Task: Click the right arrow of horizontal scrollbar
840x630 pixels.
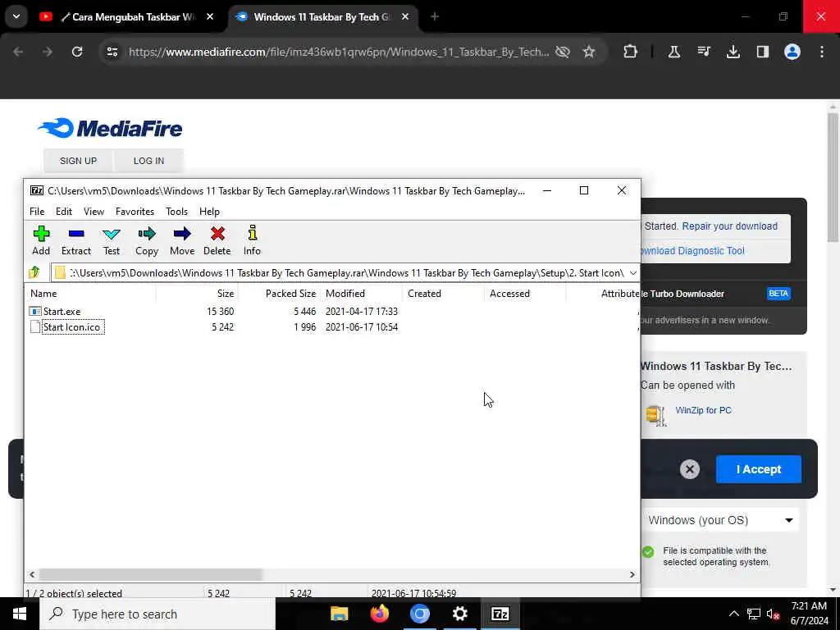Action: point(632,574)
